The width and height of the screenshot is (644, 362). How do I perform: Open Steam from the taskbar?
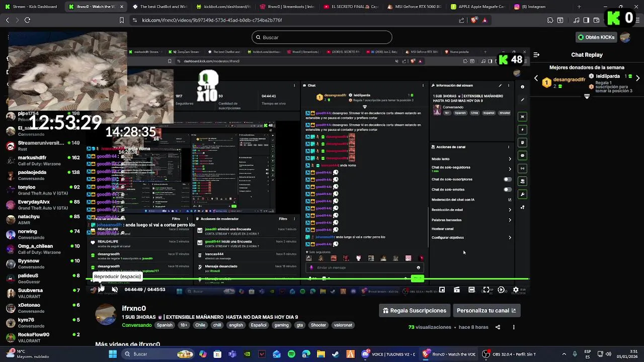336,354
